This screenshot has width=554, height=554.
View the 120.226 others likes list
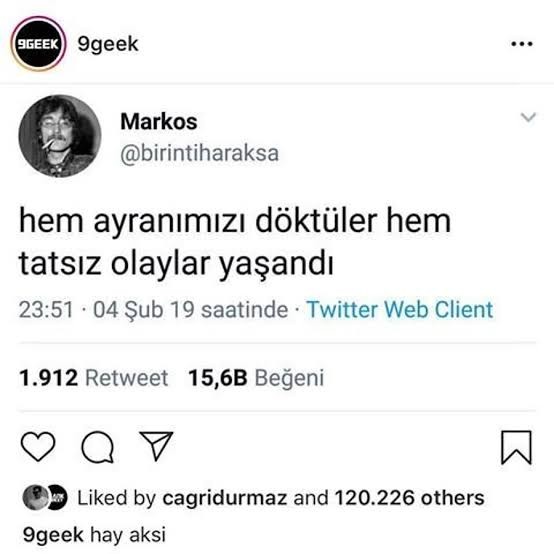tap(409, 498)
